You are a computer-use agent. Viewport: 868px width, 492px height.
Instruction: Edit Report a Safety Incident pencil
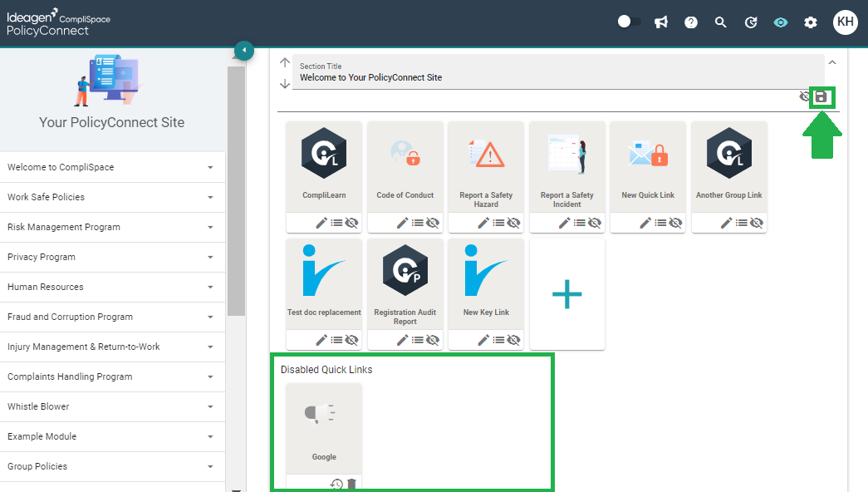pos(564,223)
